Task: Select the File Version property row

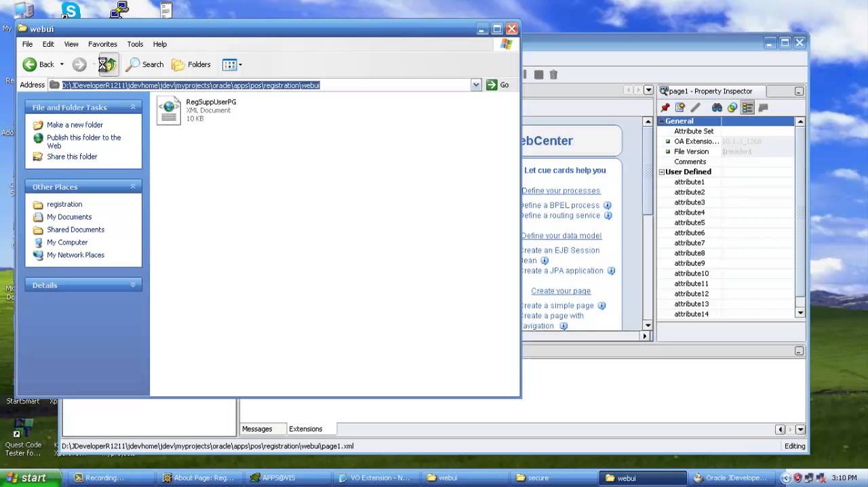Action: [726, 151]
